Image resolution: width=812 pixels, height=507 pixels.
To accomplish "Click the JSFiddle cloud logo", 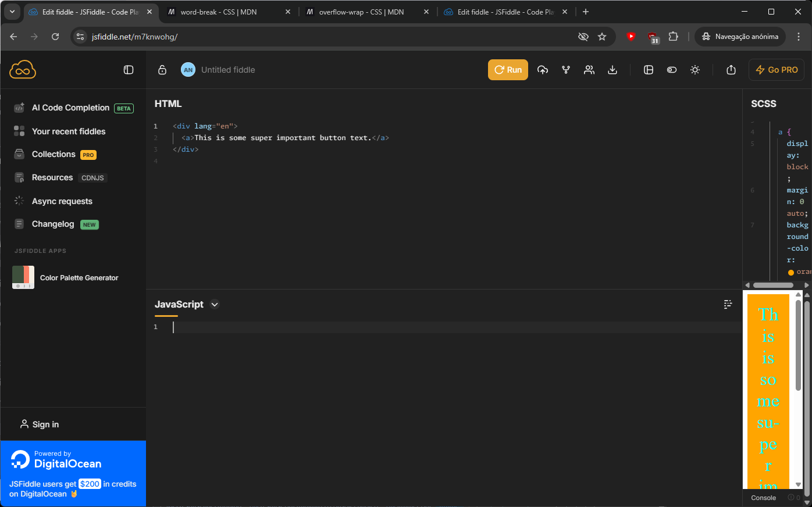I will (23, 70).
